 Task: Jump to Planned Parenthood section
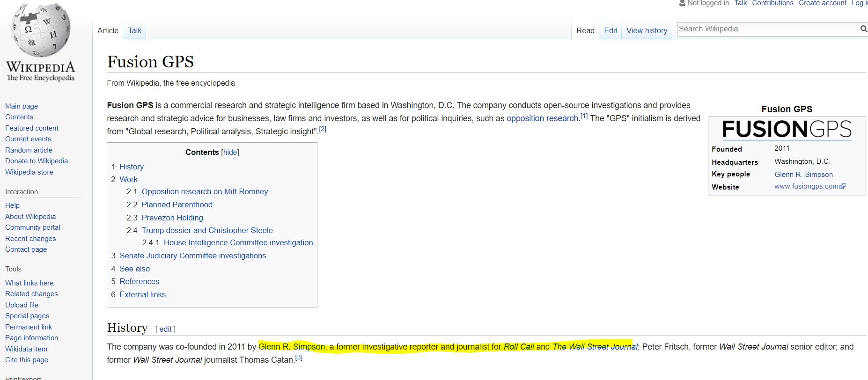click(x=177, y=205)
